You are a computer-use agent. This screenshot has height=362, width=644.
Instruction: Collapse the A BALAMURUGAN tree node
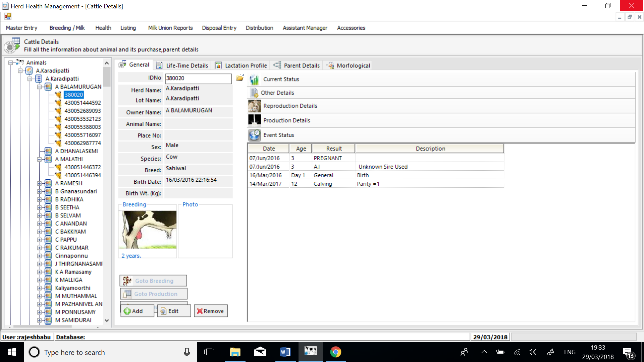(40, 87)
